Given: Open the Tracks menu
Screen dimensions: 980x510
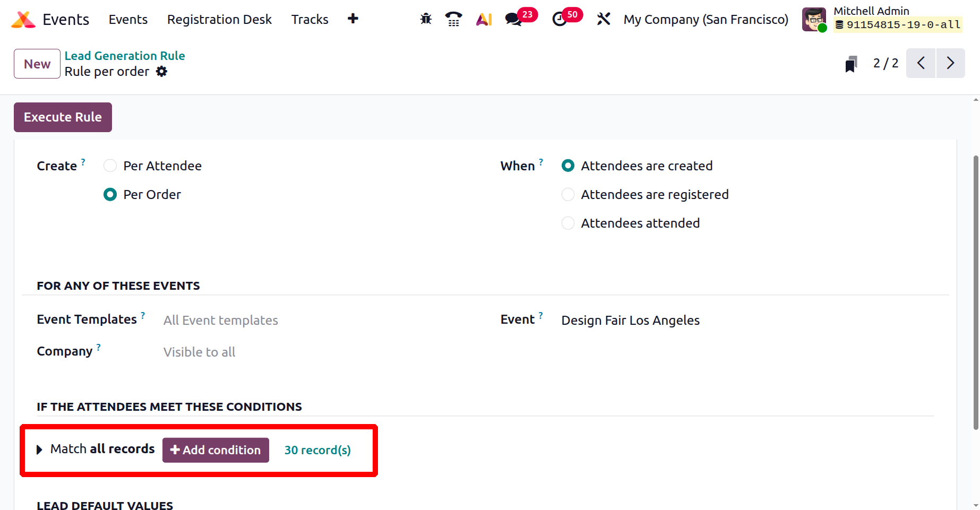Looking at the screenshot, I should pos(310,20).
